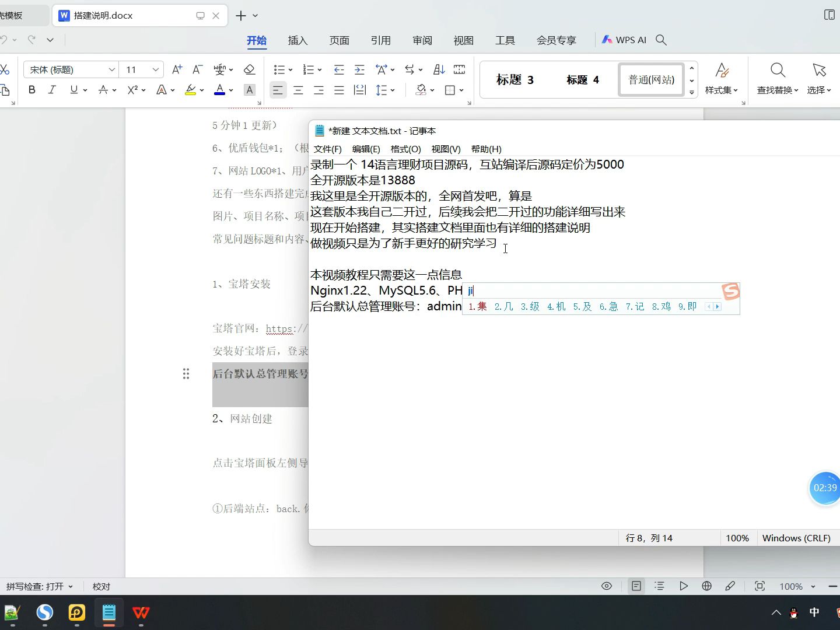Screen dimensions: 840x630
Task: Click the phonetic guide icon
Action: click(219, 69)
